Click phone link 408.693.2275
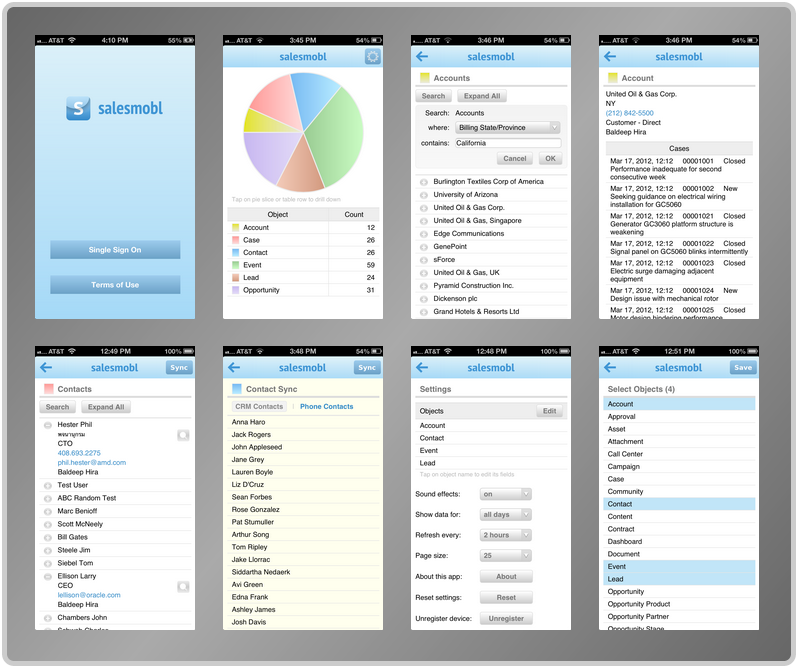Viewport: 800px width, 666px height. [x=79, y=453]
